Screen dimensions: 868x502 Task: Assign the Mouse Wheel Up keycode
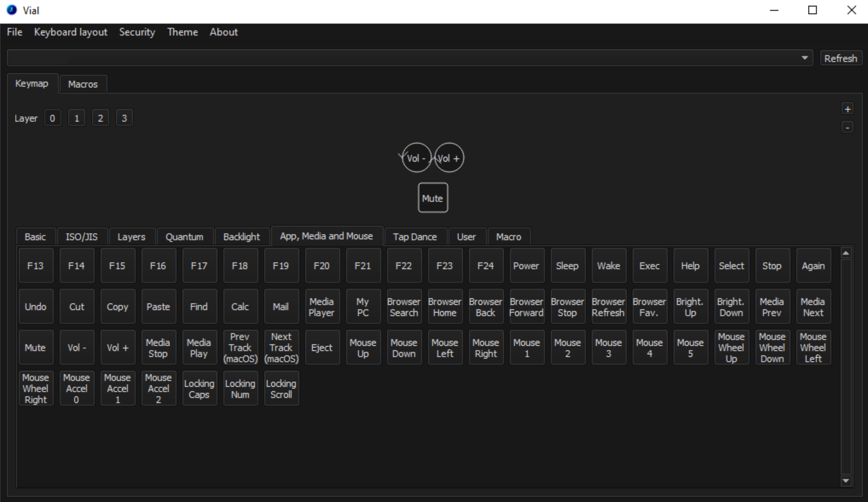click(x=731, y=348)
